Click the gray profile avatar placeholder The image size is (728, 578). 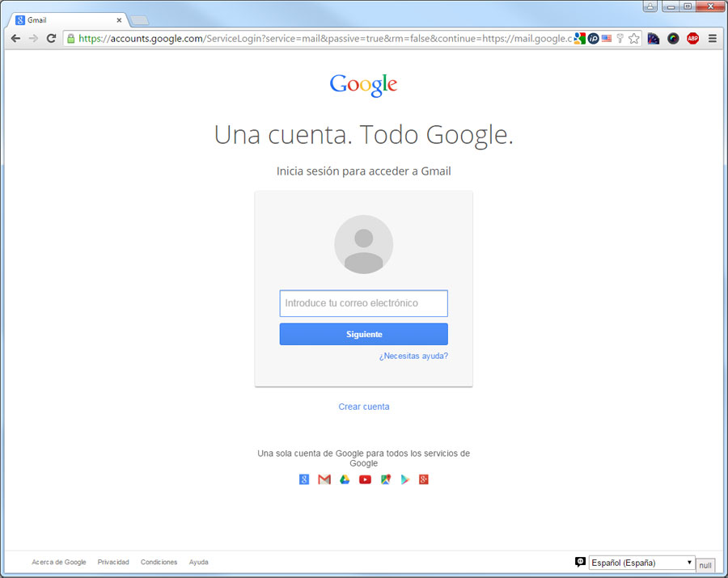(x=363, y=244)
